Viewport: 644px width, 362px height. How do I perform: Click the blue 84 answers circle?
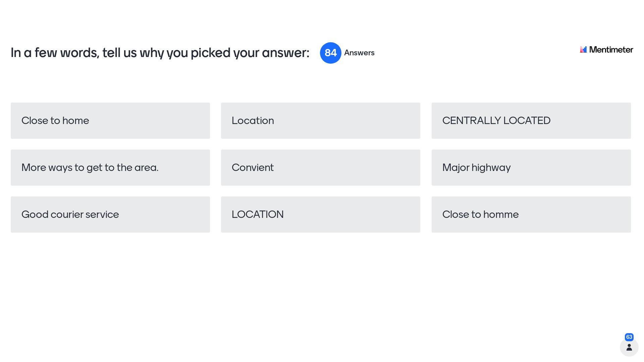[x=330, y=53]
